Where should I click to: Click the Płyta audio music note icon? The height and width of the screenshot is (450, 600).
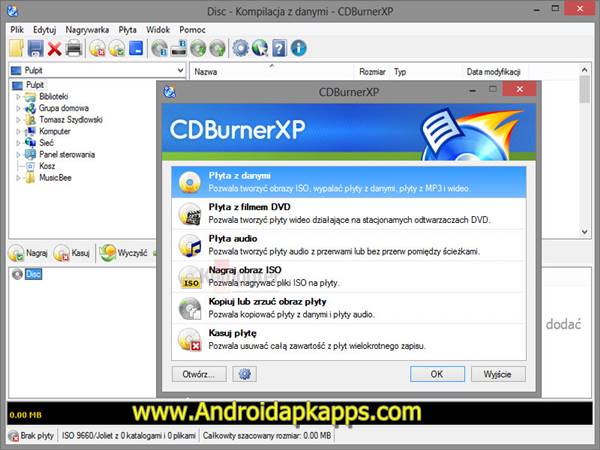tap(190, 245)
